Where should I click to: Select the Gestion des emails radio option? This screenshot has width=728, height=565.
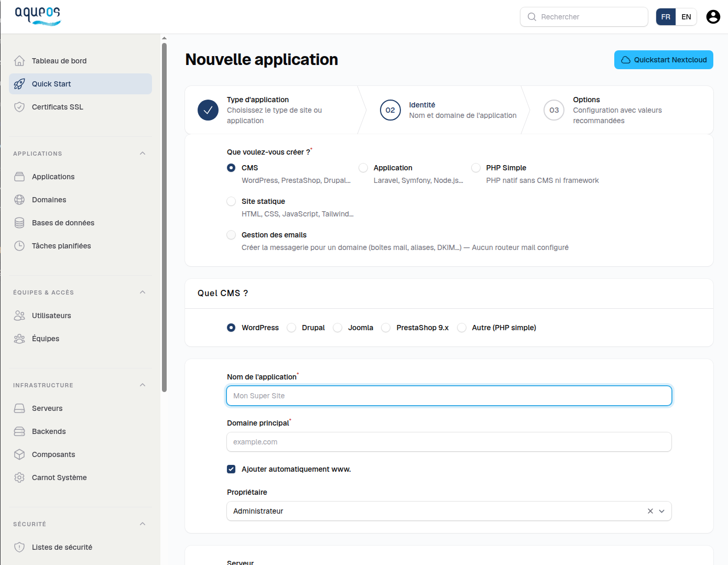coord(231,235)
